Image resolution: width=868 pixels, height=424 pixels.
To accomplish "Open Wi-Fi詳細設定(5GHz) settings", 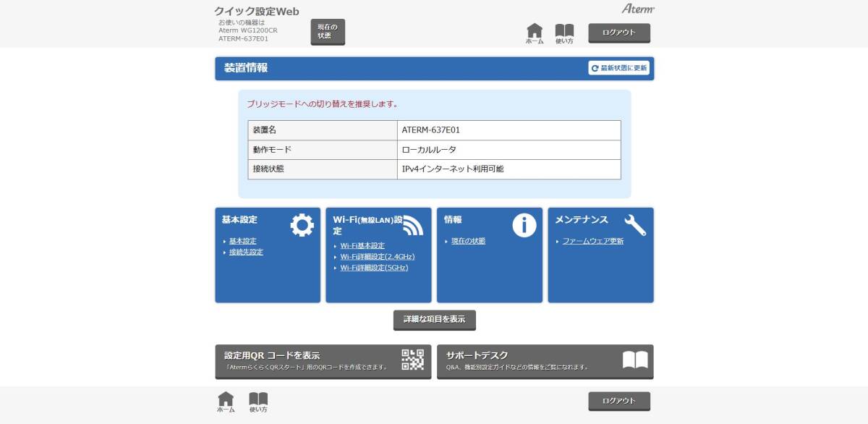I will [373, 268].
